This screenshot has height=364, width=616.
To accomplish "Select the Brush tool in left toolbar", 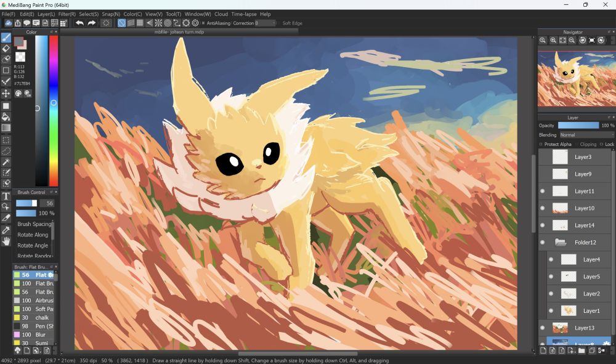I will pos(6,38).
